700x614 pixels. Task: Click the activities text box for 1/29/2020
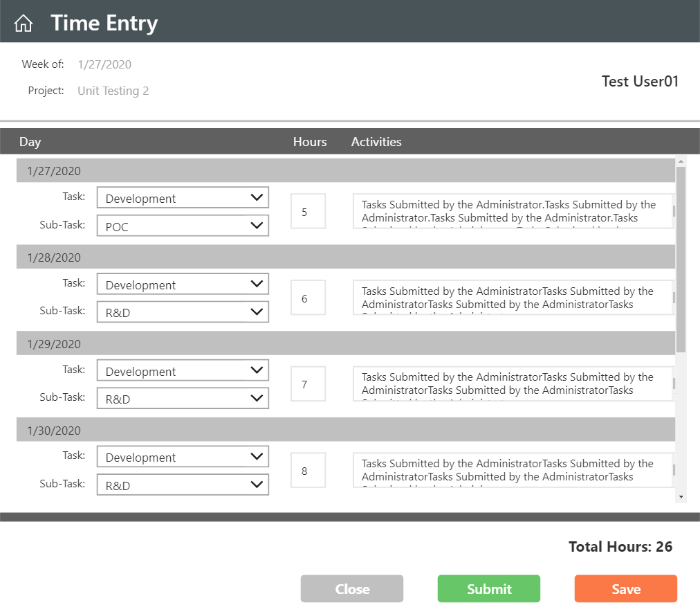click(512, 383)
